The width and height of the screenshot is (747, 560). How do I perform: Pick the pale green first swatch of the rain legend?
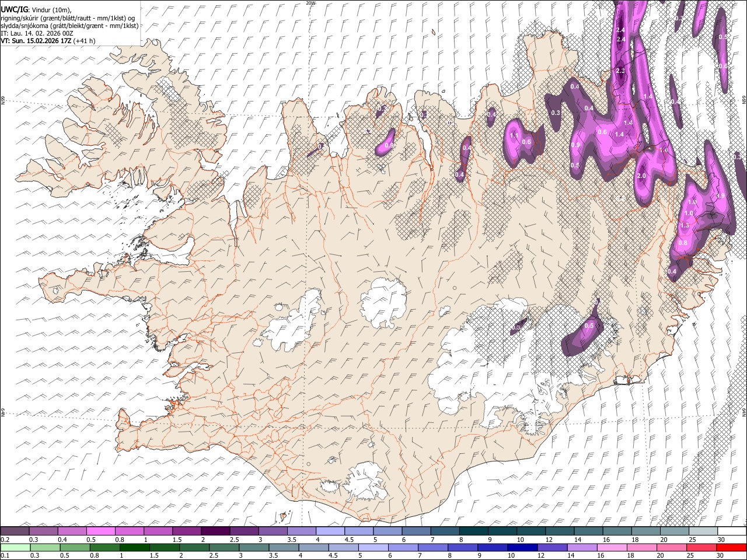point(15,548)
